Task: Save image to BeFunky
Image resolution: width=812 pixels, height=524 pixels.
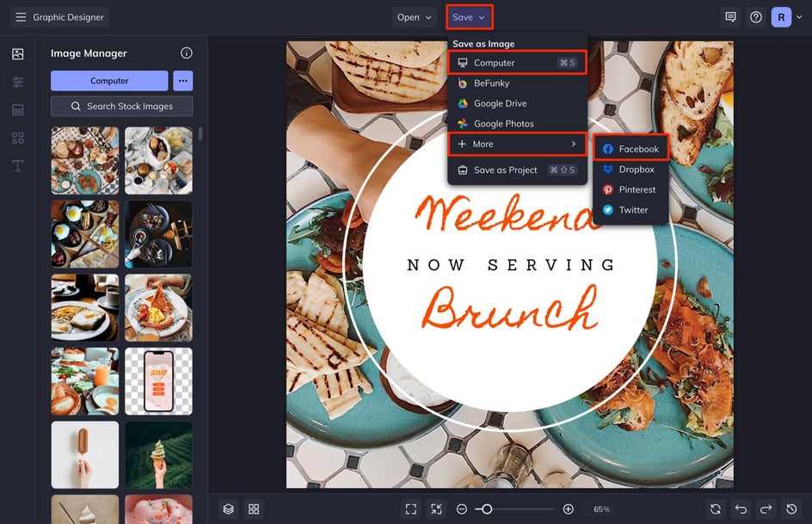Action: [517, 83]
